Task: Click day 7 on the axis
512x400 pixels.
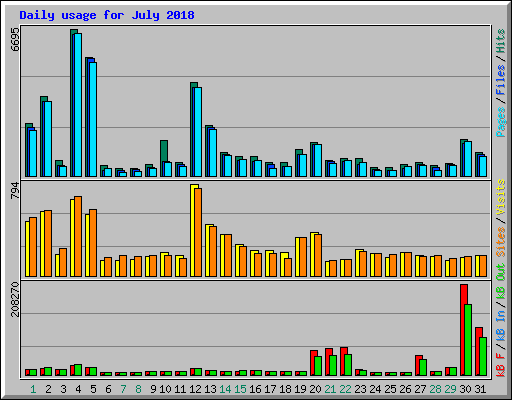Action: [x=123, y=389]
